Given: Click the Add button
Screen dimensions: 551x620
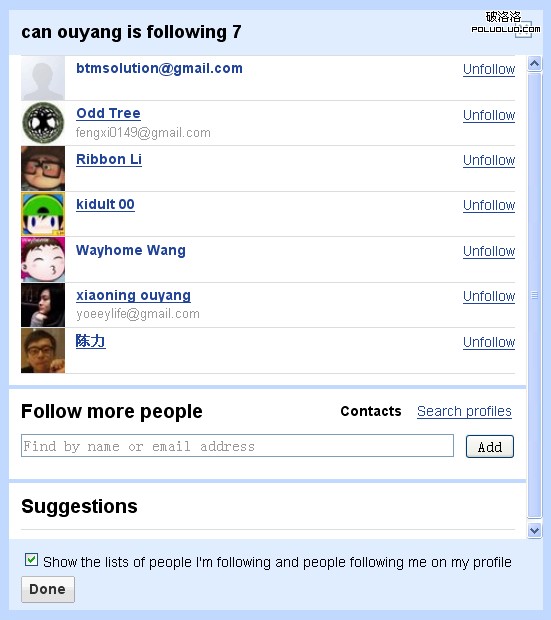Looking at the screenshot, I should 490,446.
